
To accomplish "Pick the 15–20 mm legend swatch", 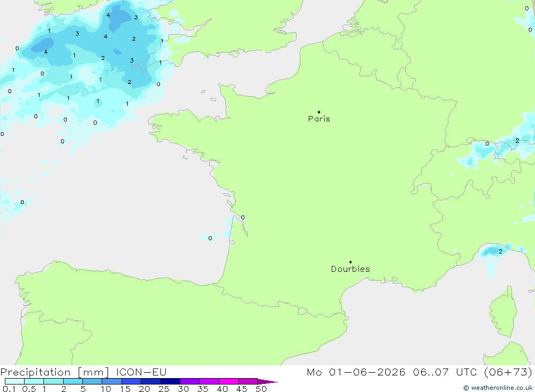I will point(132,381).
